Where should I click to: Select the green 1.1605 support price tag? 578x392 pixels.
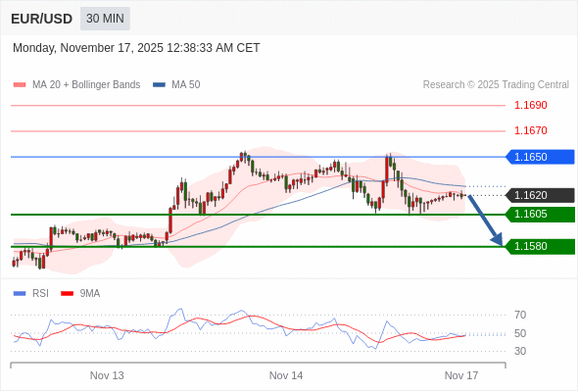(x=541, y=215)
